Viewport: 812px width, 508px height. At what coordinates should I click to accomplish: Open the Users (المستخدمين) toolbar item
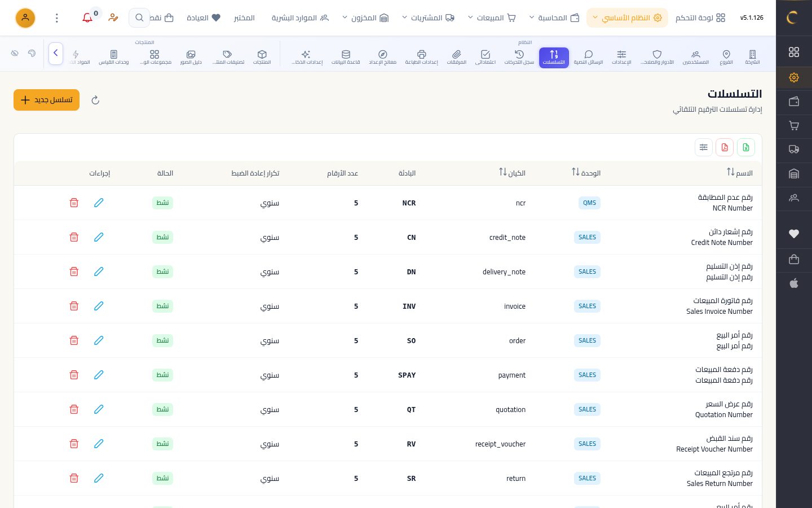[x=696, y=57]
